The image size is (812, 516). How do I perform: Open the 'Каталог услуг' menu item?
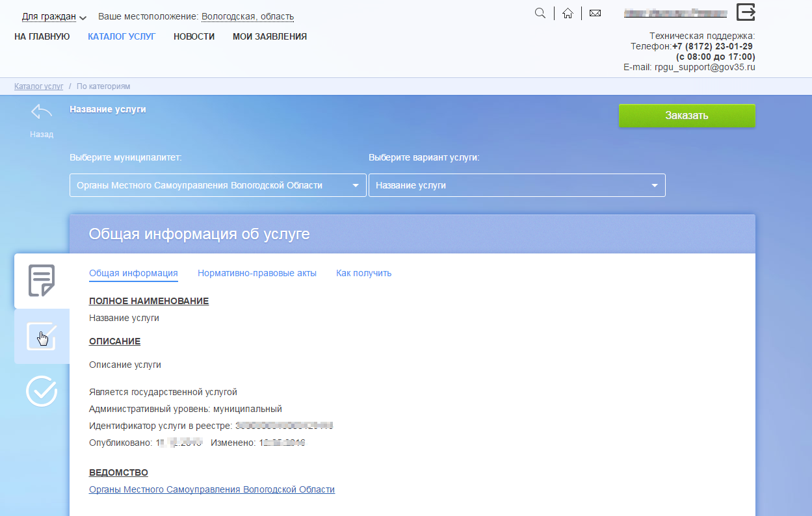[x=122, y=37]
